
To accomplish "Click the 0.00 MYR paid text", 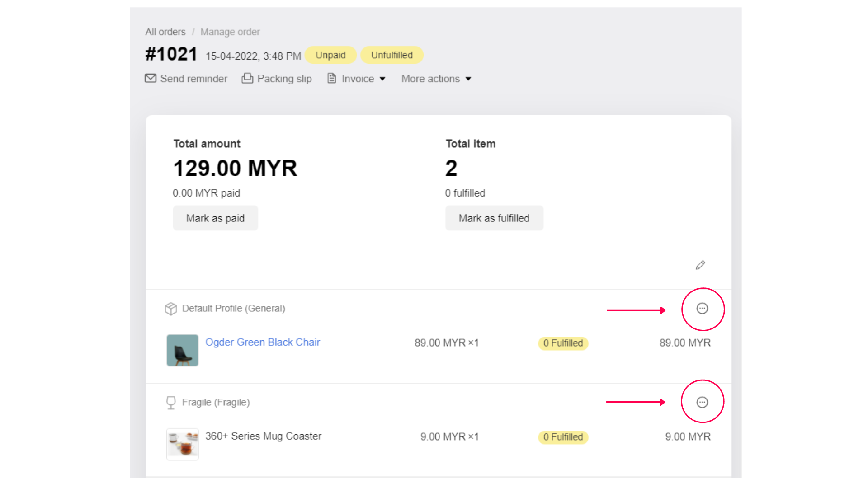I will point(206,193).
